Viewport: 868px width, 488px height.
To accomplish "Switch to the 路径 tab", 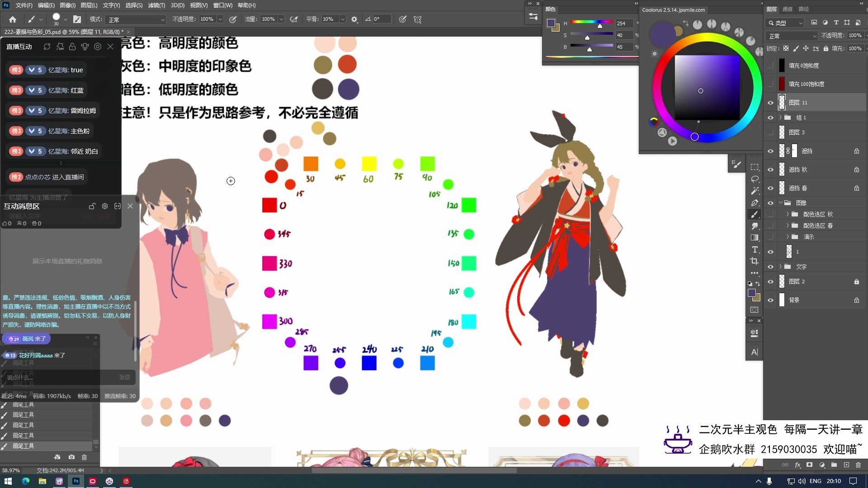I will pos(804,9).
